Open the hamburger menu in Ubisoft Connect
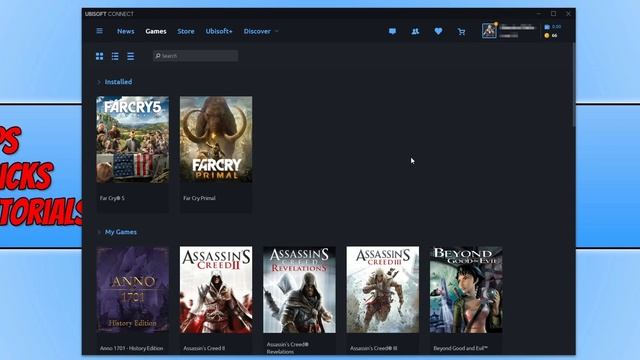Screen dimensions: 640x360 pyautogui.click(x=99, y=31)
